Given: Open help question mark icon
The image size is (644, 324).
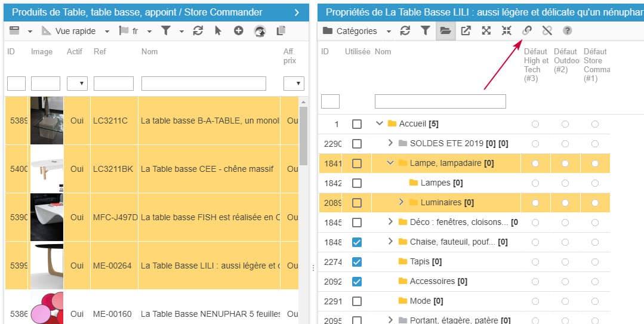Looking at the screenshot, I should tap(567, 31).
